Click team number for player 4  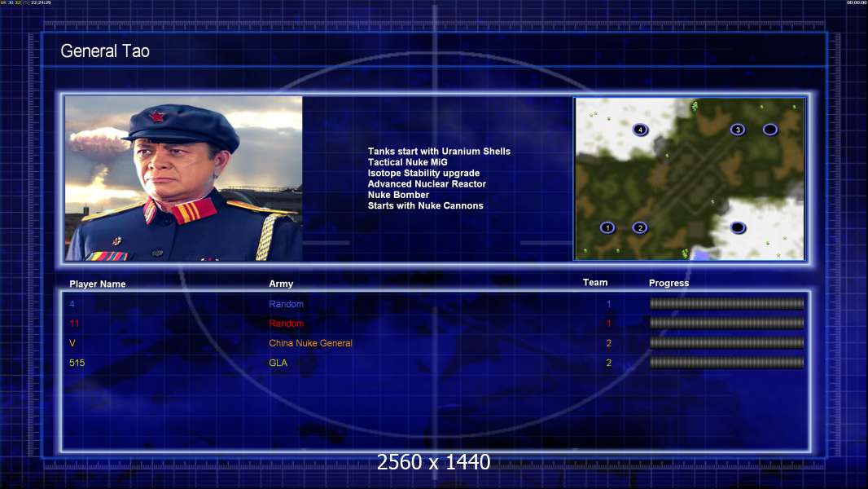click(x=608, y=304)
